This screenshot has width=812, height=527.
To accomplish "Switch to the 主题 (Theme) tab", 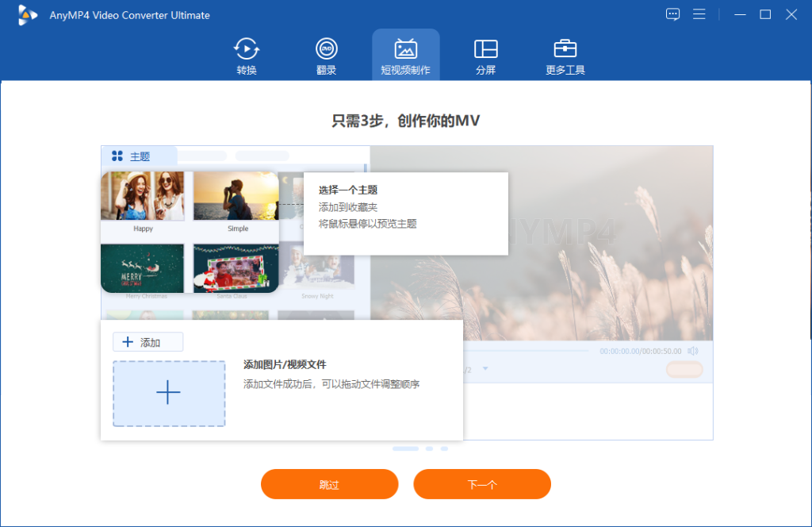I will tap(140, 156).
